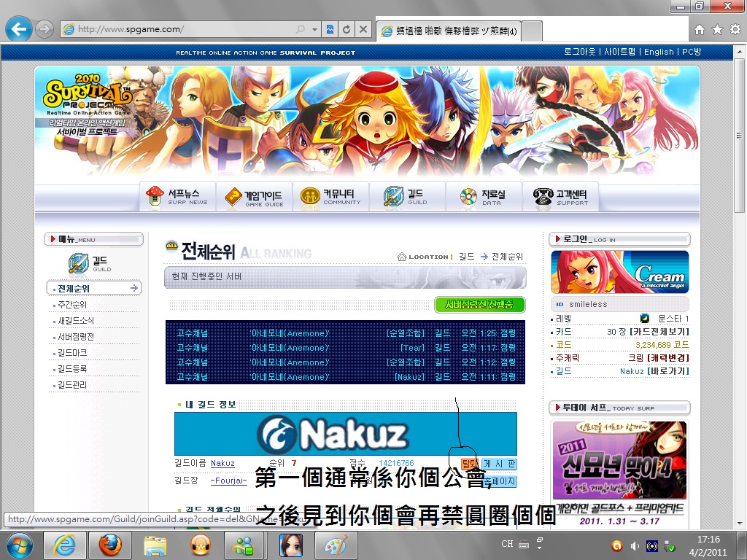The height and width of the screenshot is (560, 747).
Task: Click the 로그아웃 logout link
Action: tap(580, 52)
